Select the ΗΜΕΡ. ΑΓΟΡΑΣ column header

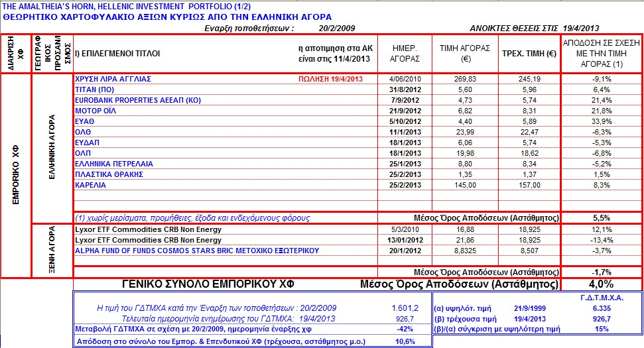405,54
